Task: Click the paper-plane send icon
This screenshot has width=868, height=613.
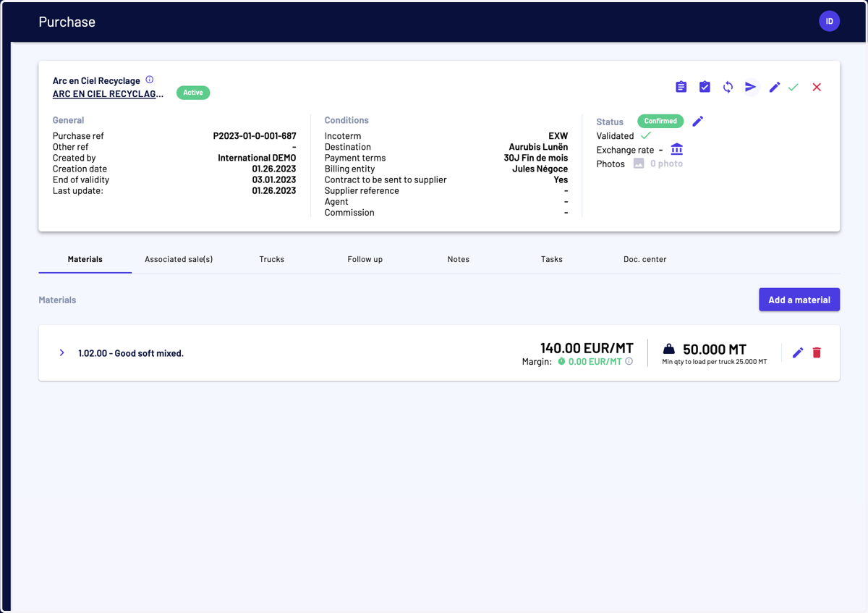Action: [x=751, y=87]
